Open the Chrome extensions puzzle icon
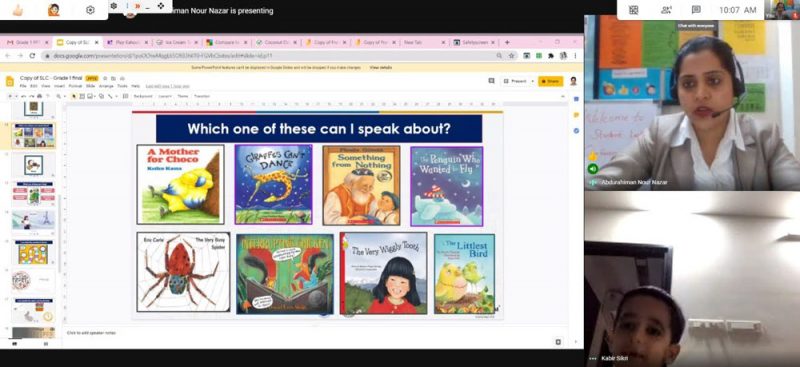 click(551, 56)
